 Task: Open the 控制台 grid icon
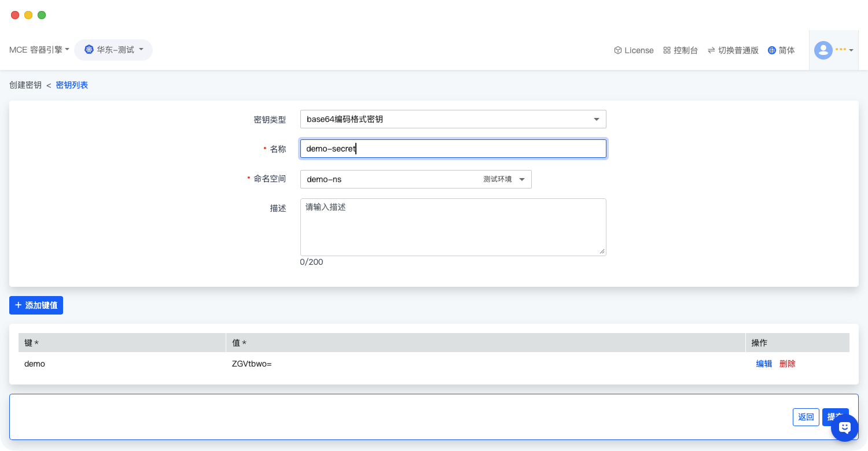point(667,50)
